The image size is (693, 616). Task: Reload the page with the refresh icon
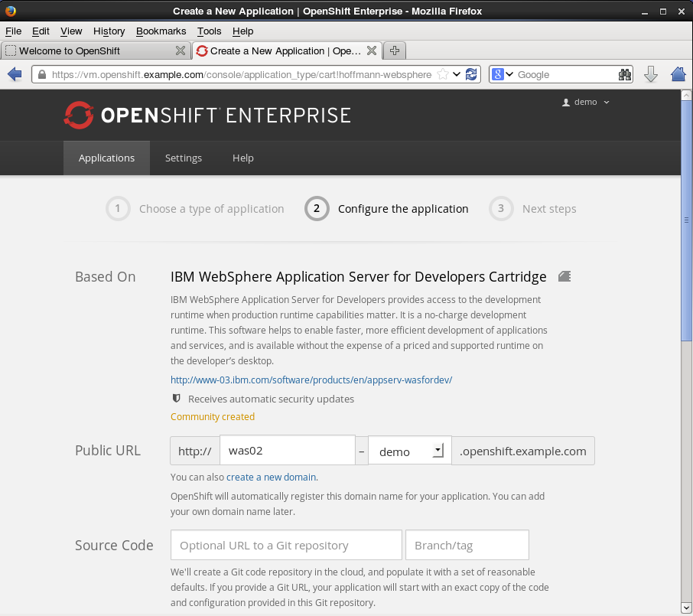pyautogui.click(x=471, y=74)
